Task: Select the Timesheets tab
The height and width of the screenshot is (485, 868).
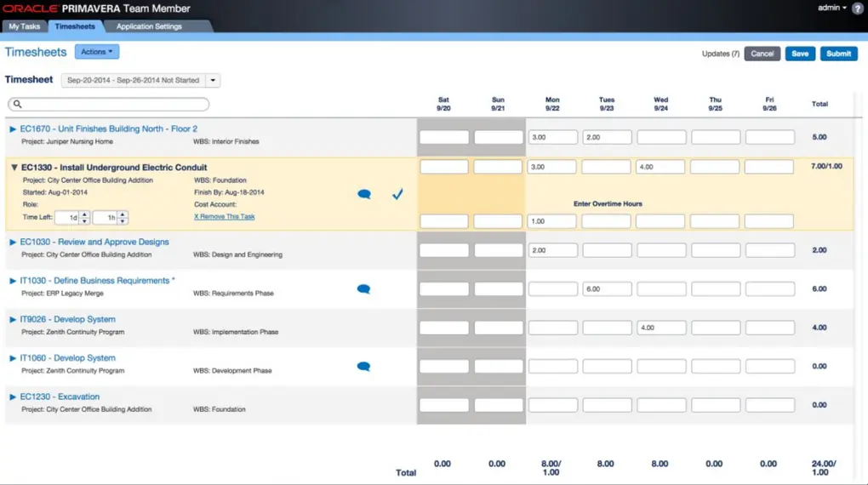Action: click(75, 26)
